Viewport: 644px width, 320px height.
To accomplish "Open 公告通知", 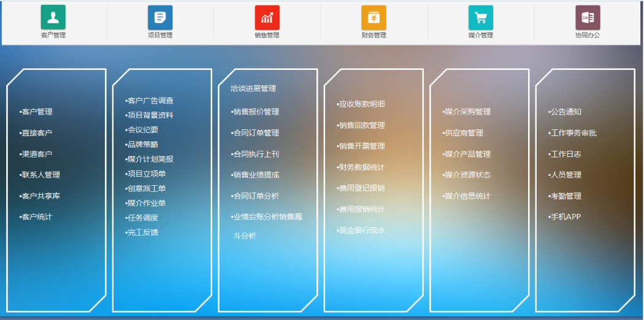I will [565, 112].
